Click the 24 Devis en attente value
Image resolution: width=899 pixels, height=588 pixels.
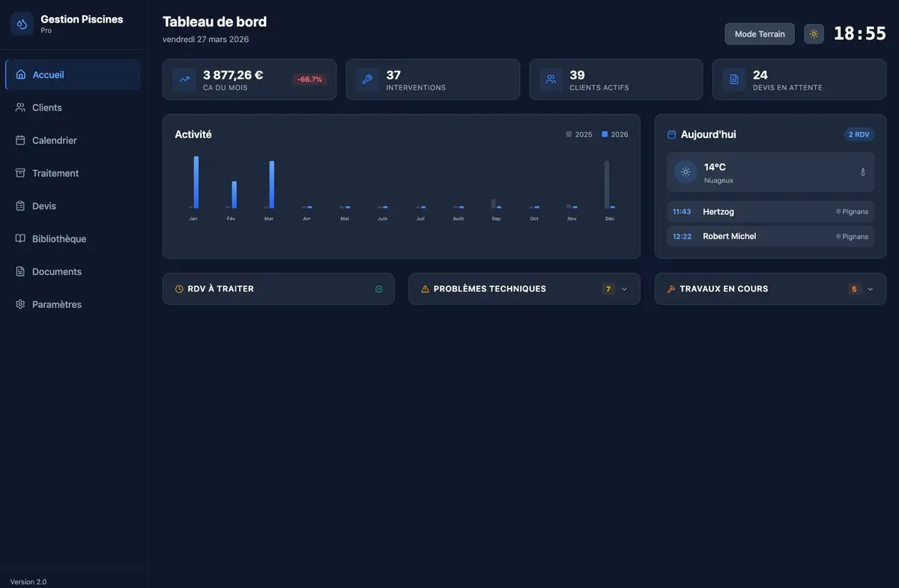[x=760, y=75]
